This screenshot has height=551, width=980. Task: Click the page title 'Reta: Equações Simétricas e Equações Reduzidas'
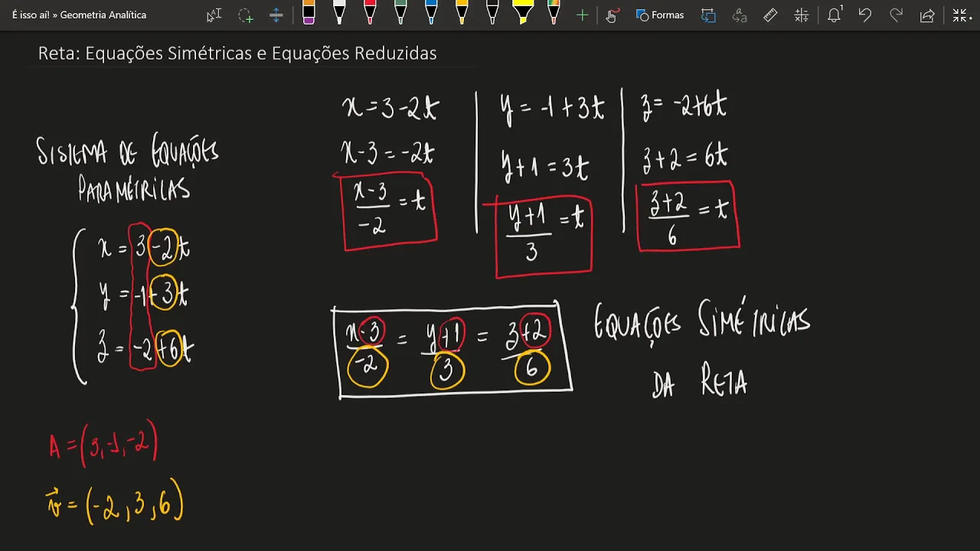(x=237, y=53)
